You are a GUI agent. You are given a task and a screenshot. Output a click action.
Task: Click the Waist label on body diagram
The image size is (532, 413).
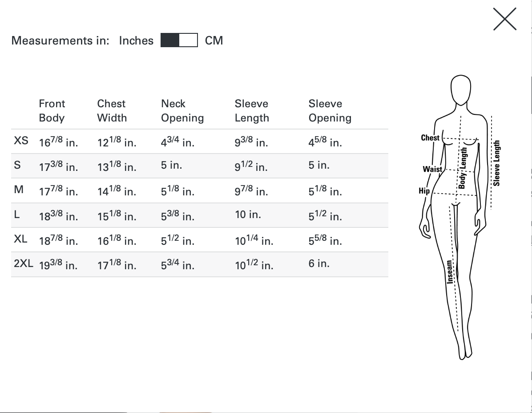[432, 169]
